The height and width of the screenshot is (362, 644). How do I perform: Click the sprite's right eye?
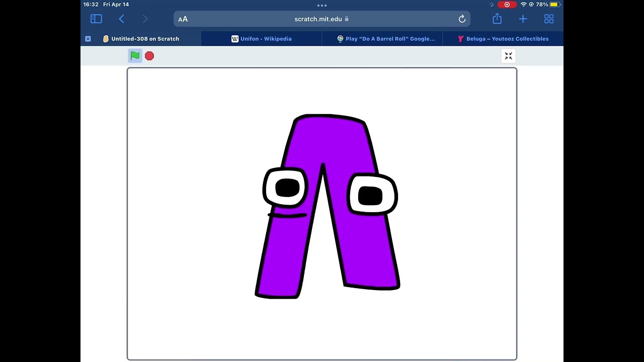point(372,195)
